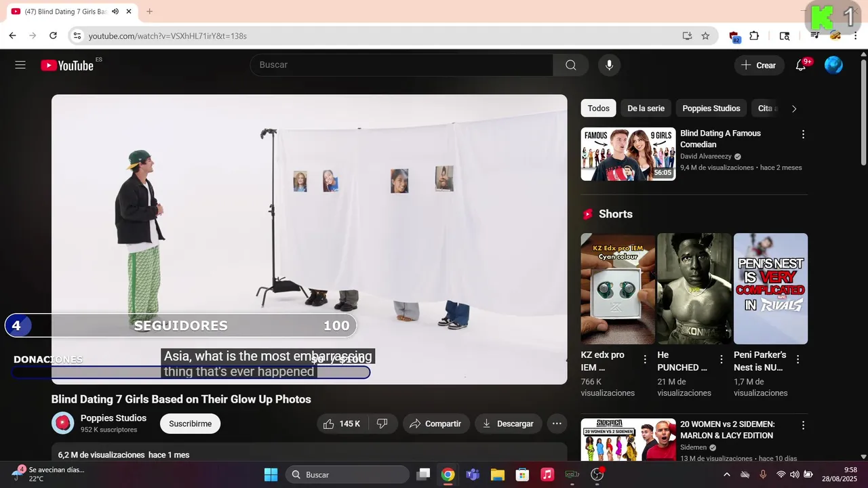
Task: Open the He PUNCHED short thumbnail
Action: click(x=694, y=289)
